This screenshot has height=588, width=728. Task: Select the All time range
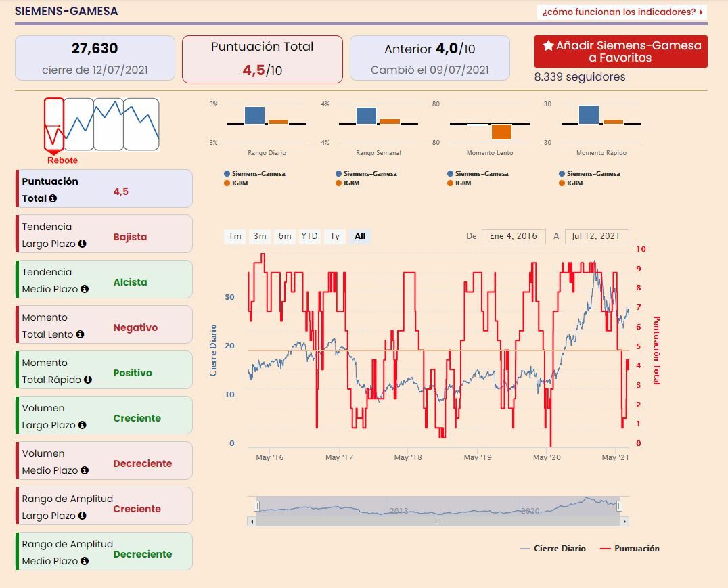pos(360,236)
